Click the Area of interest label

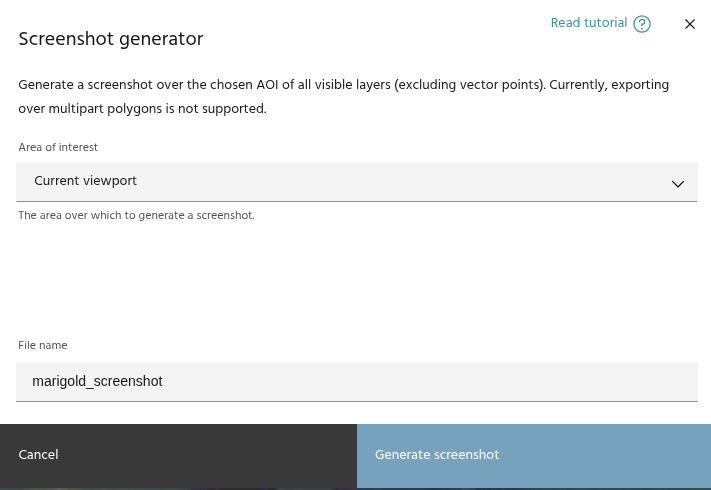click(58, 147)
